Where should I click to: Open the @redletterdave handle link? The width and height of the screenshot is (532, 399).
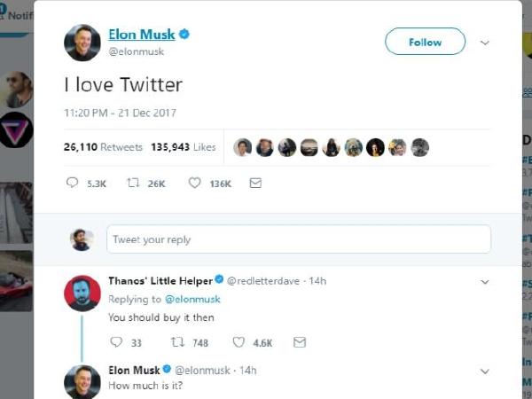coord(265,281)
